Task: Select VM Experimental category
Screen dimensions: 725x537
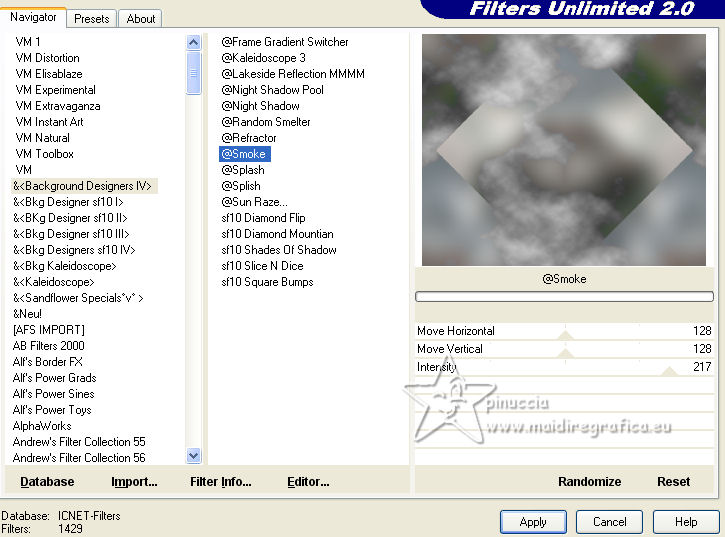Action: point(55,90)
